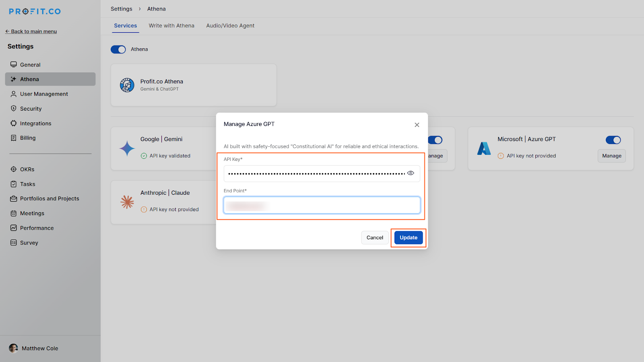
Task: Click the Constitutional AI description text
Action: (x=321, y=146)
